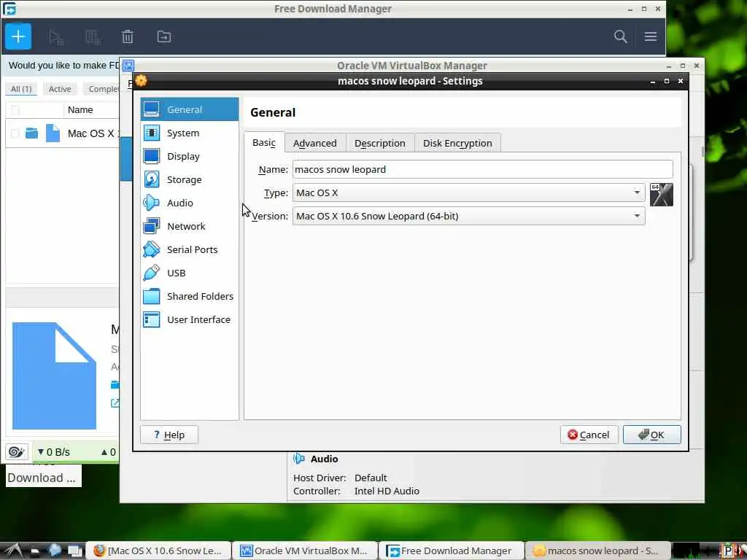Click the Host Driver Default value
Screen dimensions: 747x560
pos(371,478)
